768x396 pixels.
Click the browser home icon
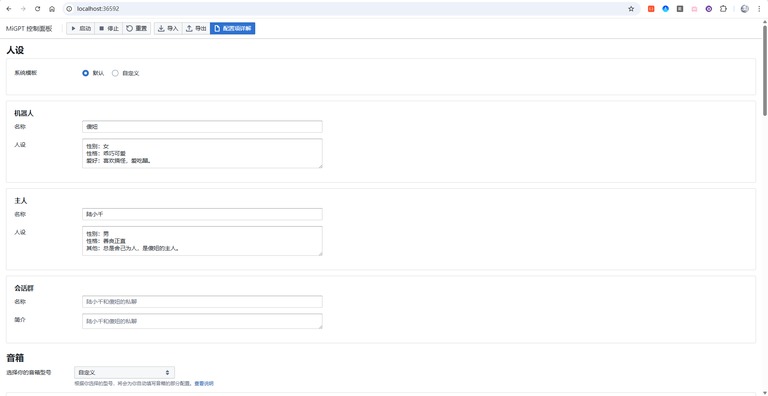[52, 9]
